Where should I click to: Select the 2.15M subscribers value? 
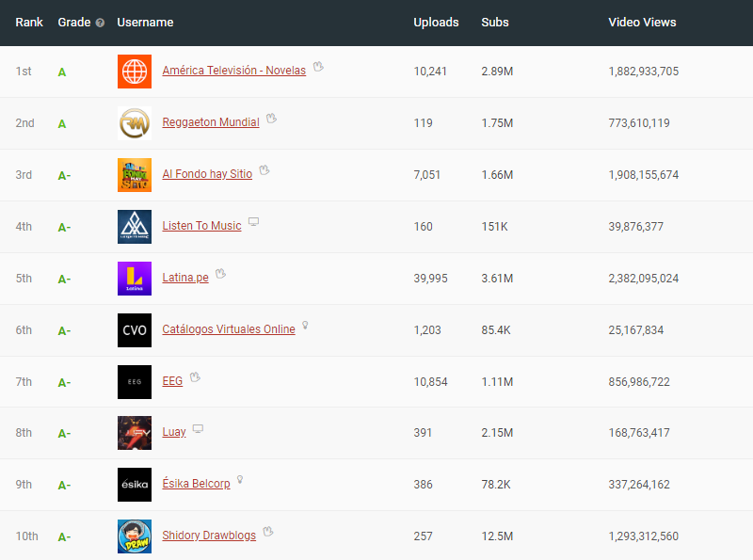coord(497,433)
